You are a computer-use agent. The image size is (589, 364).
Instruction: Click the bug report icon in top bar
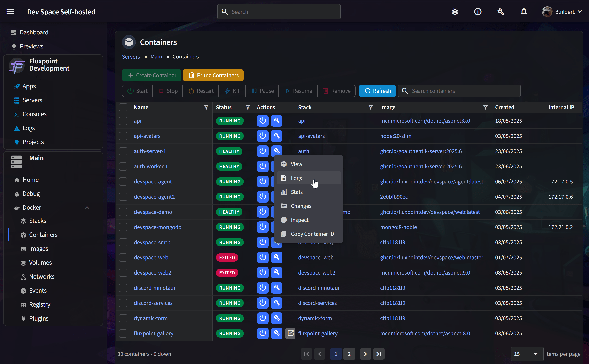point(455,12)
